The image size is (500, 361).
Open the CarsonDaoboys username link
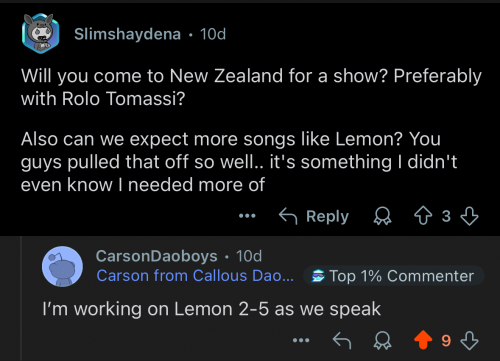tap(156, 256)
